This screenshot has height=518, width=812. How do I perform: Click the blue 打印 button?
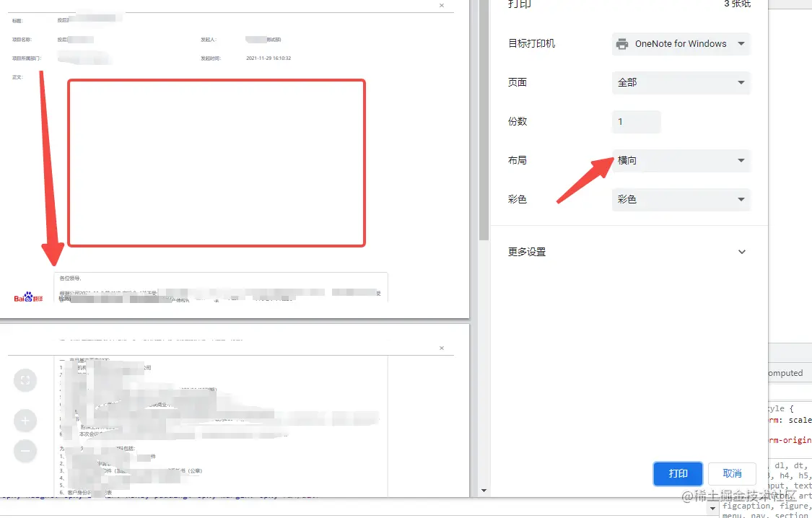678,473
